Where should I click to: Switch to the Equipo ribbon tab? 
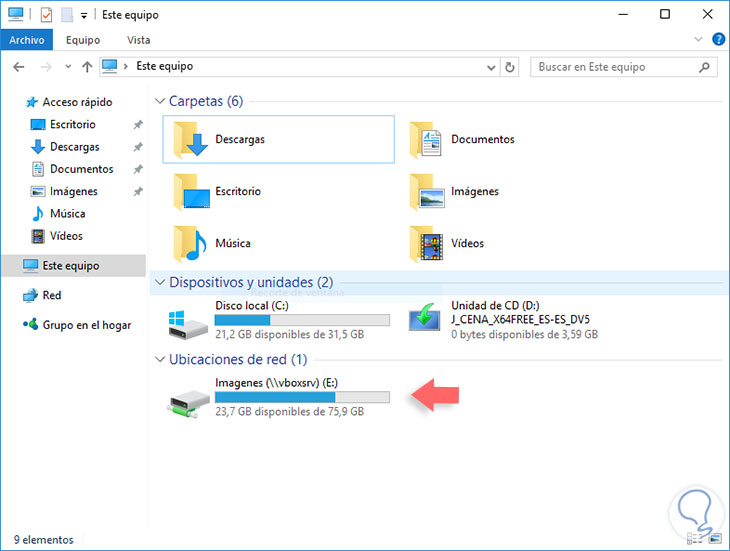(83, 40)
